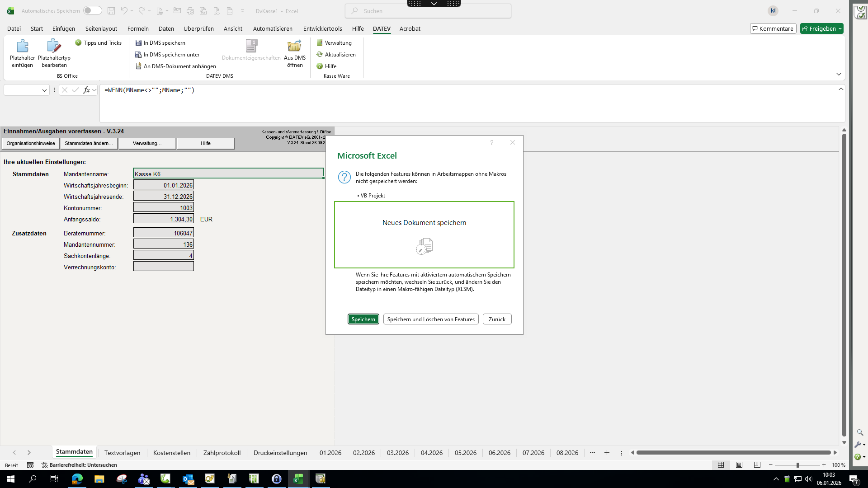Switch to the Zählprotokoll sheet tab

(x=222, y=453)
